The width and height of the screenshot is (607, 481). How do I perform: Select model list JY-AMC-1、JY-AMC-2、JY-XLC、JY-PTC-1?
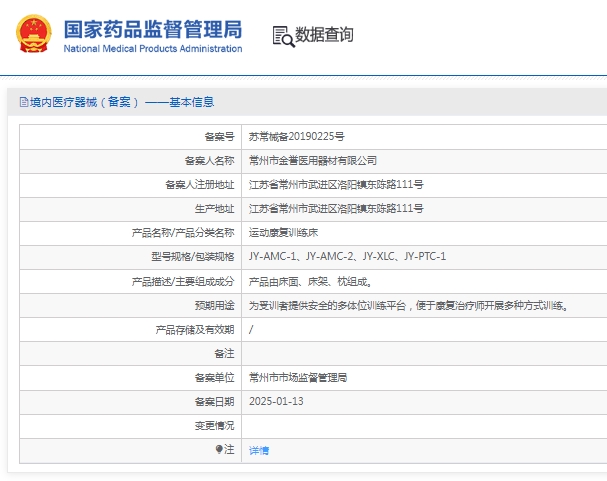pos(347,257)
